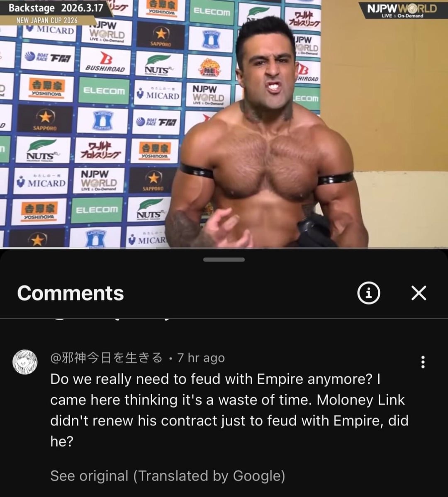Tap the NJPW World logo watermark
The width and height of the screenshot is (448, 497).
tap(402, 10)
